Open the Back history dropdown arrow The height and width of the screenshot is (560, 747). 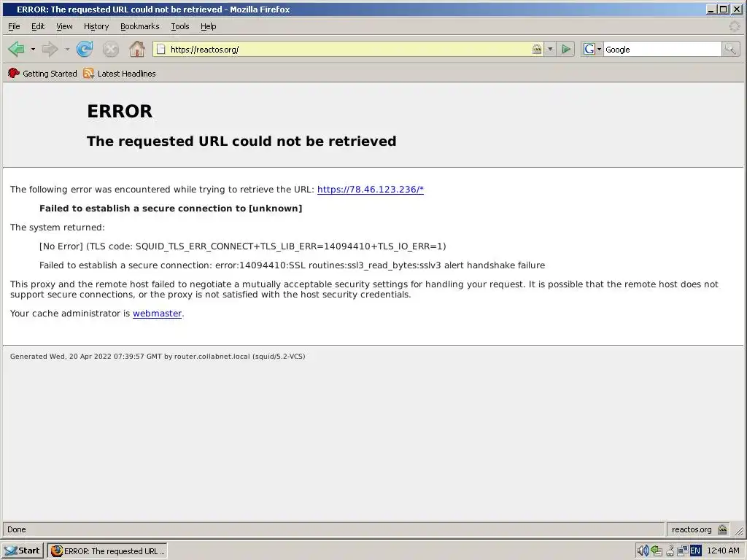(33, 49)
